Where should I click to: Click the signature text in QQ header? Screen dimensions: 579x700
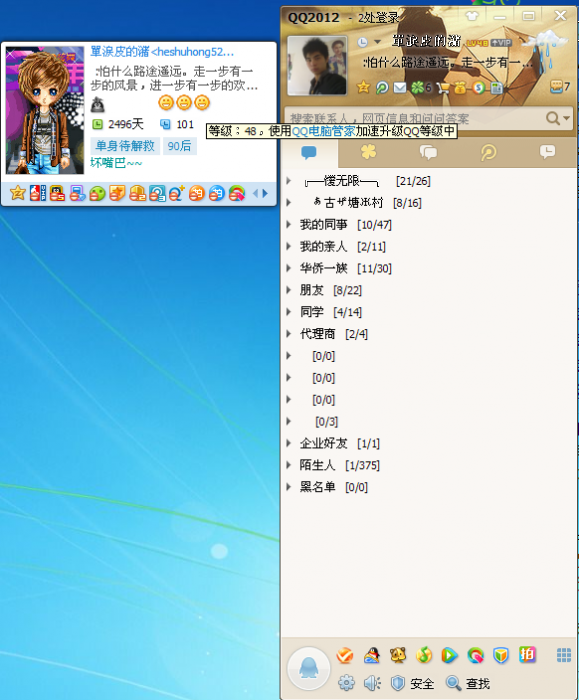point(448,62)
